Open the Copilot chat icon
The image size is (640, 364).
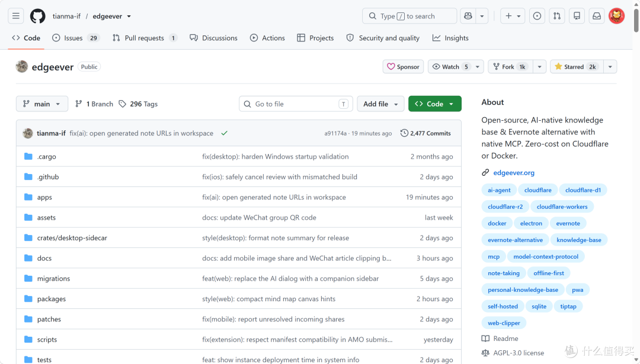[468, 16]
